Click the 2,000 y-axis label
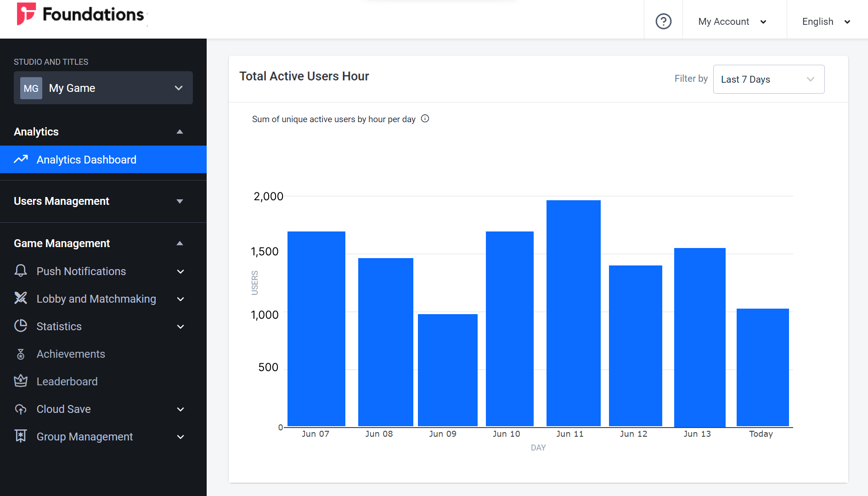Viewport: 868px width, 496px height. [268, 196]
